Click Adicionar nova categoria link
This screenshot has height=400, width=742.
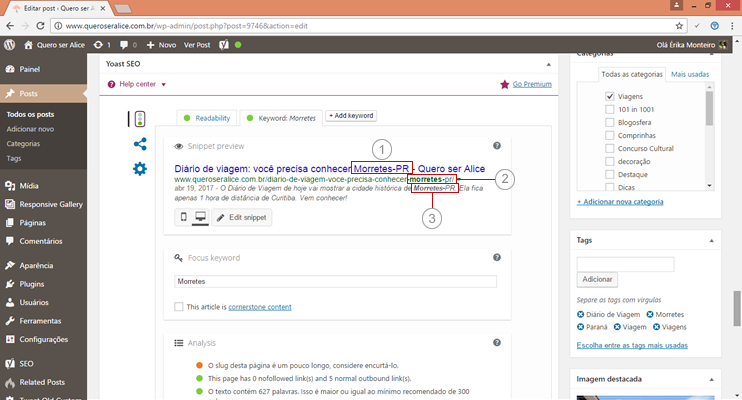[x=620, y=202]
